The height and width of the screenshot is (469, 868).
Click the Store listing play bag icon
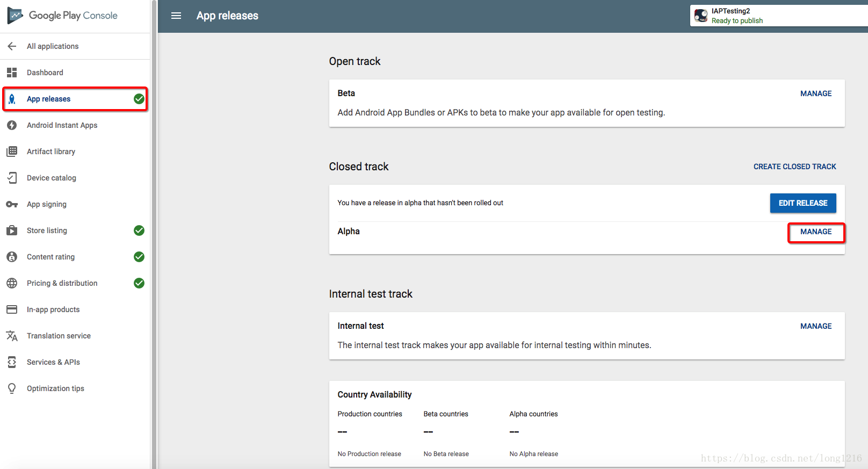pyautogui.click(x=12, y=230)
